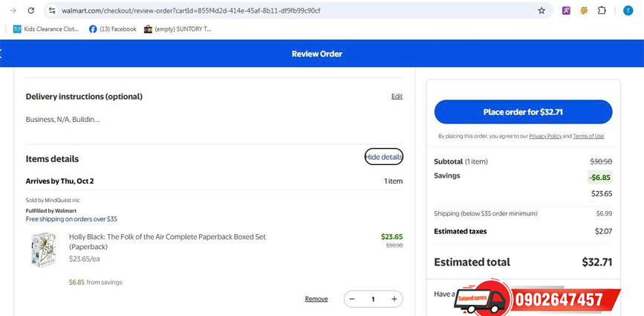Open Kids Clearance Clothing bookmark
The height and width of the screenshot is (316, 644).
tap(46, 29)
